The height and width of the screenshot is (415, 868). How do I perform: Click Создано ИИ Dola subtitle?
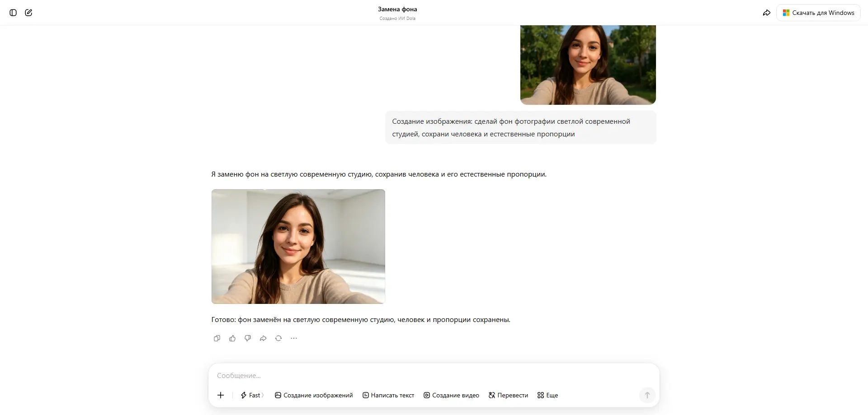click(x=397, y=19)
